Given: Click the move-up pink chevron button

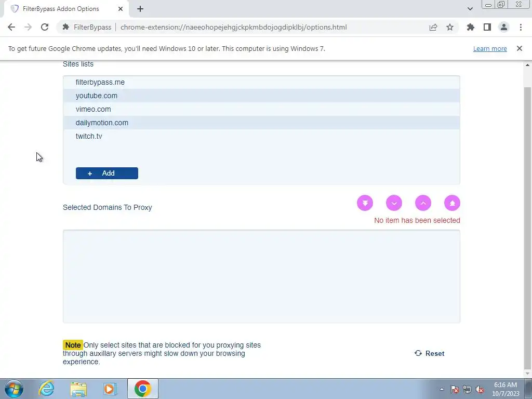Looking at the screenshot, I should [423, 203].
